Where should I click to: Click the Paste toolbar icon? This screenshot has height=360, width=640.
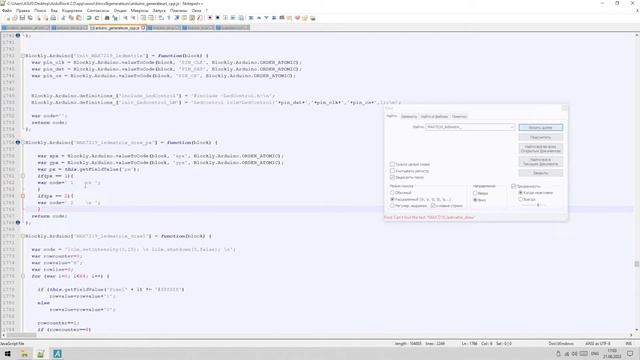point(78,18)
